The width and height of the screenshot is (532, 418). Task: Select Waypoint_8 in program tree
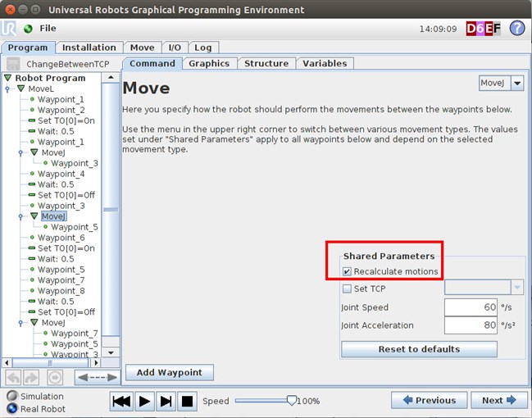coord(61,291)
